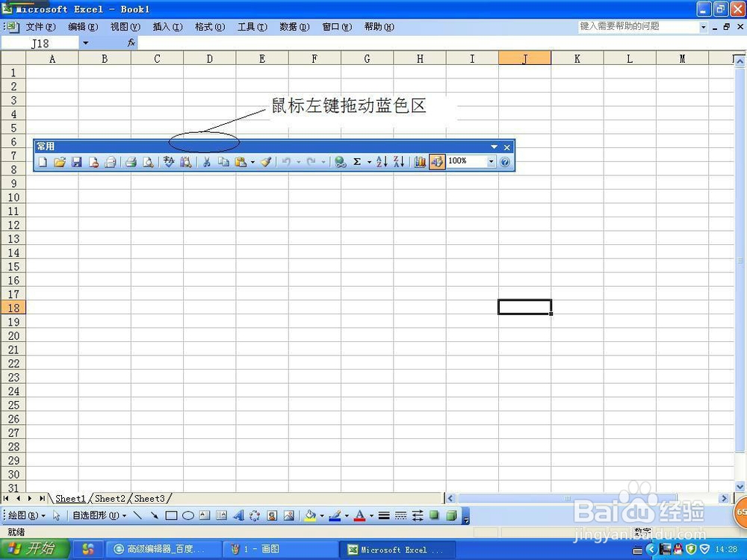
Task: Select the Oval drawing tool
Action: 188,515
